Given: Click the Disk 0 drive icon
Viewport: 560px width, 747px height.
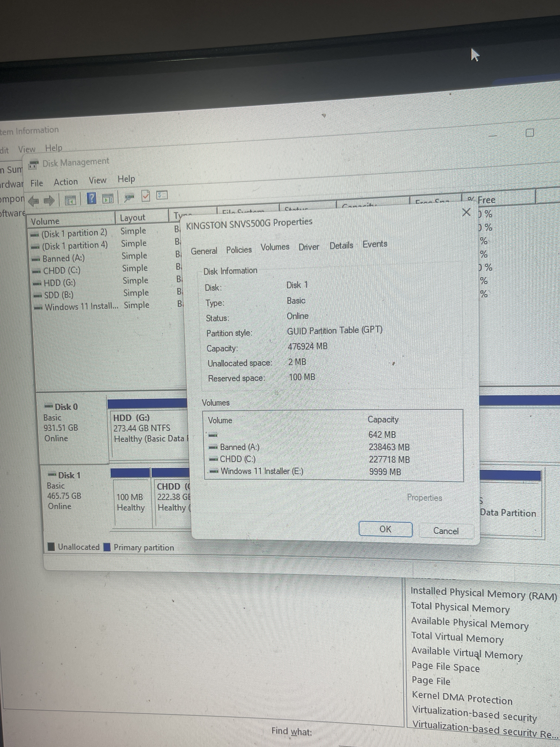Looking at the screenshot, I should pyautogui.click(x=49, y=406).
